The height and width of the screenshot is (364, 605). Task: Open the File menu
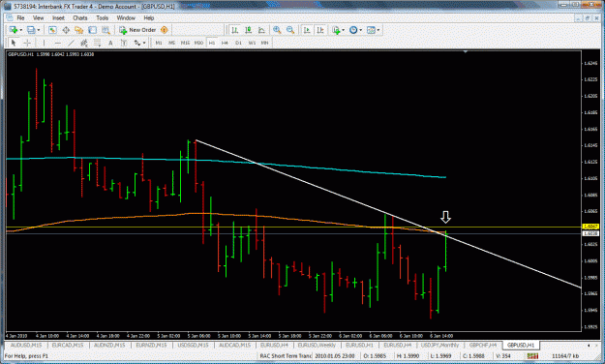(20, 18)
